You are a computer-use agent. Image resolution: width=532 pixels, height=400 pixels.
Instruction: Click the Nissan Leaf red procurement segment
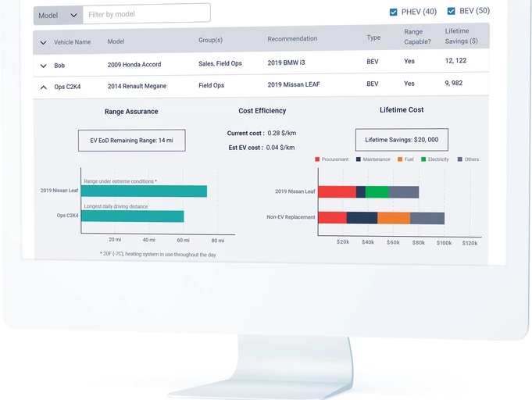(337, 192)
